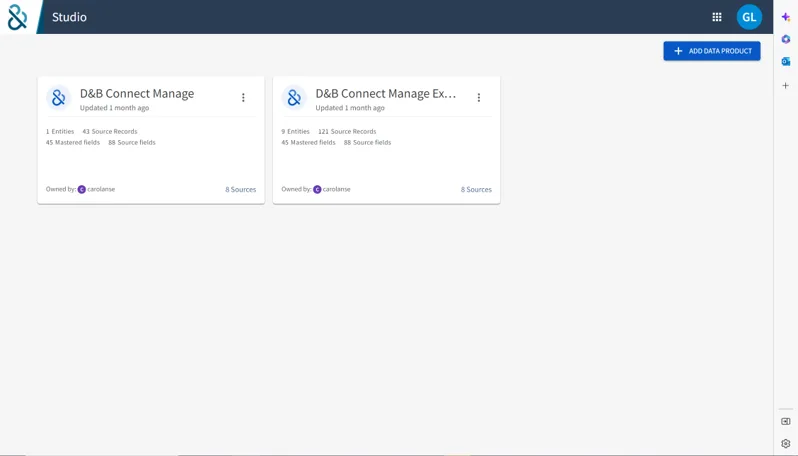This screenshot has width=798, height=456.
Task: Open three-dot menu on D&B Connect Manage card
Action: (243, 97)
